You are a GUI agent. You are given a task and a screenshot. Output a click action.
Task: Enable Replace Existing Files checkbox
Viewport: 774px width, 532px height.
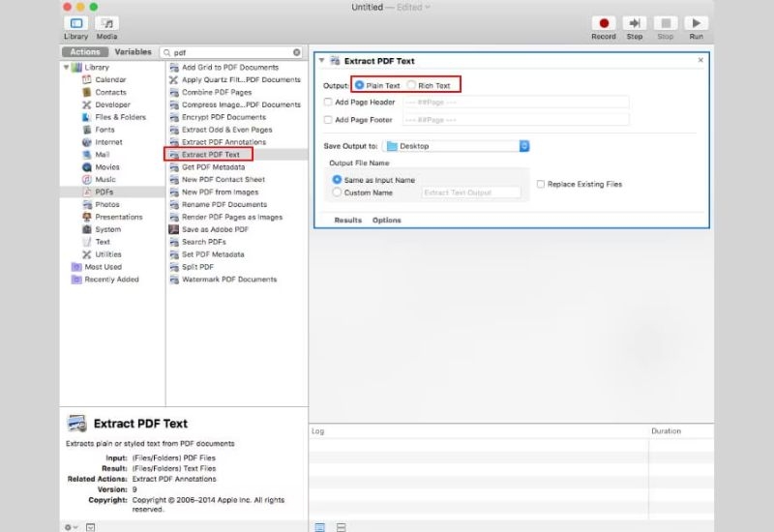(x=541, y=184)
